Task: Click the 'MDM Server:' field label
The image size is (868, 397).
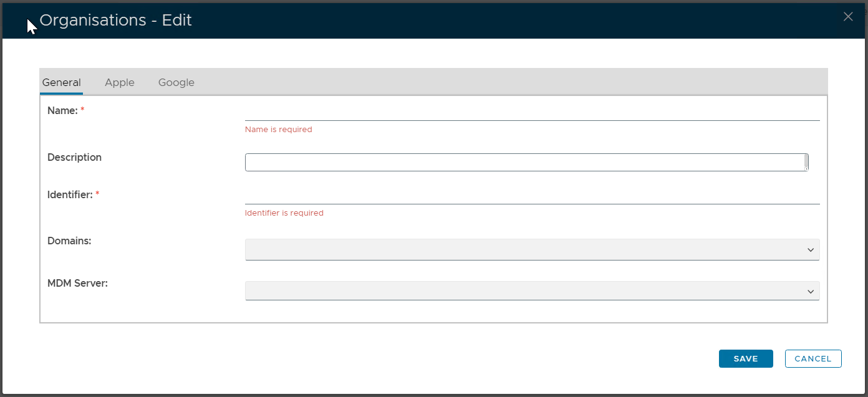Action: [77, 284]
